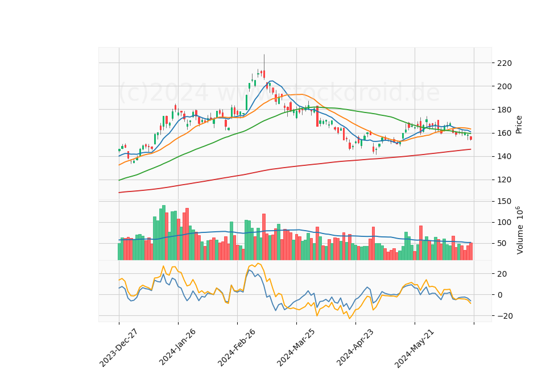The width and height of the screenshot is (546, 392).
Task: Click the 2024-Jan-26 date label
Action: 177,347
